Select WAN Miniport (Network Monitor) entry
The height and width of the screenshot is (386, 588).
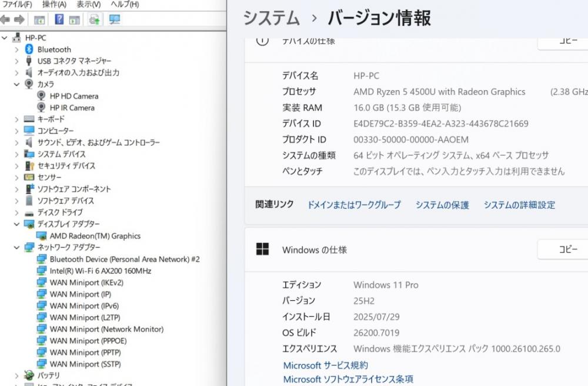106,329
